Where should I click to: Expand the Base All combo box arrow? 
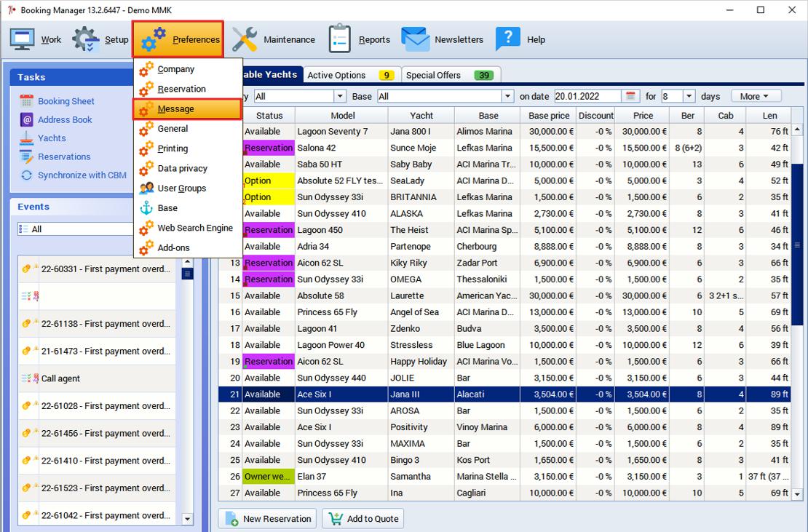tap(507, 96)
